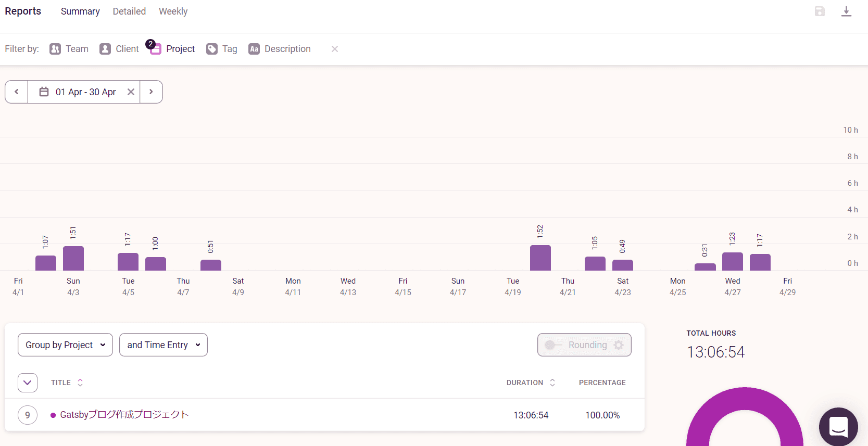This screenshot has height=446, width=868.
Task: Toggle the Rounding switch
Action: [x=552, y=345]
